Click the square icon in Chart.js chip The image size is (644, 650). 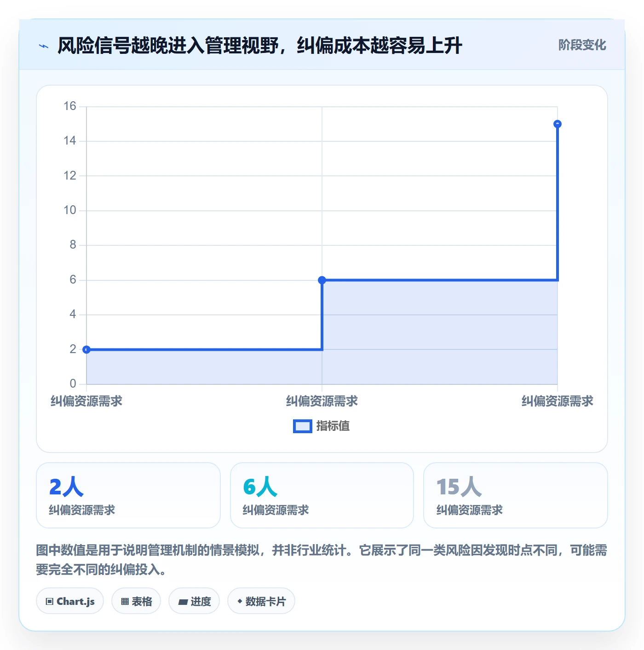pyautogui.click(x=50, y=602)
